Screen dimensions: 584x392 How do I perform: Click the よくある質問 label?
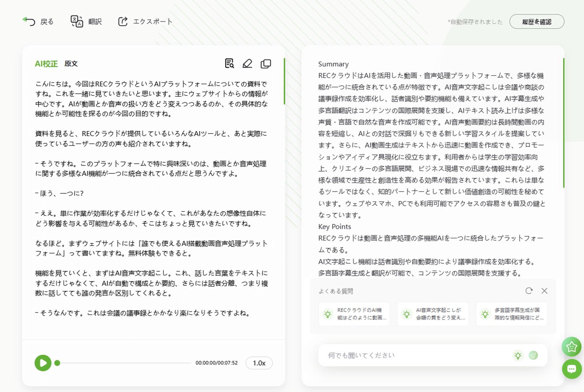click(x=336, y=291)
